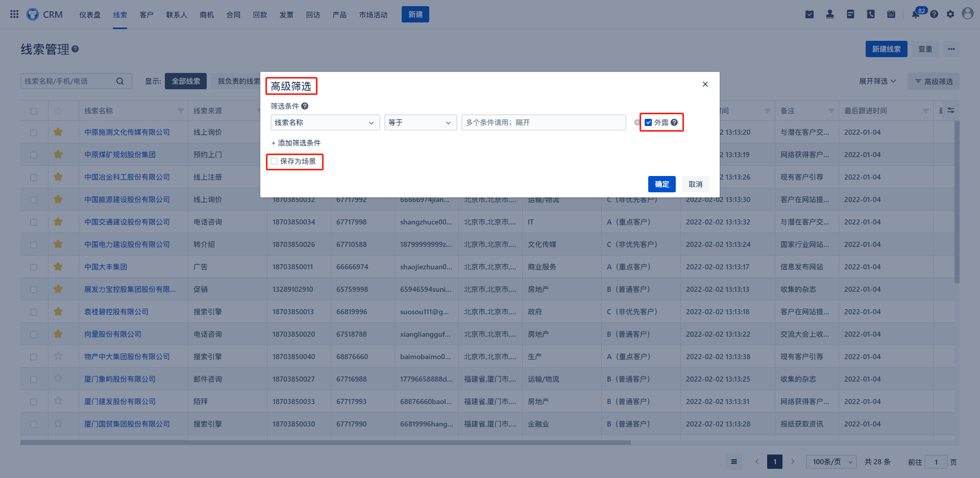
Task: Open the 线索名称 field dropdown
Action: (325, 122)
